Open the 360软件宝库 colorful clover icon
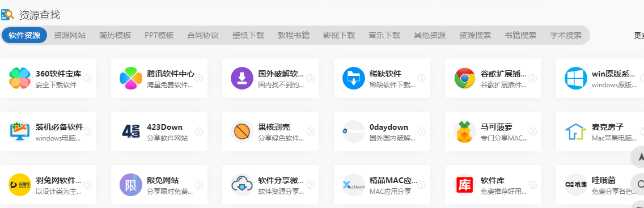The width and height of the screenshot is (644, 208). (x=20, y=78)
